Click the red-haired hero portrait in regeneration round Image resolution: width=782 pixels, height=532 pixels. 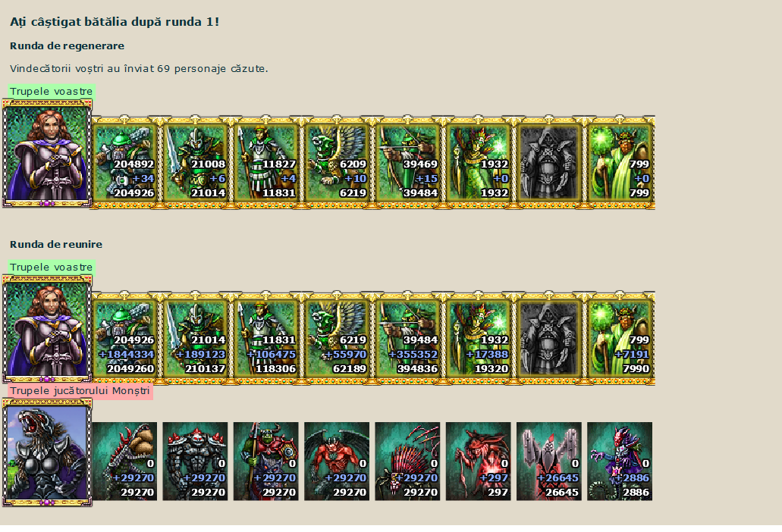click(47, 153)
